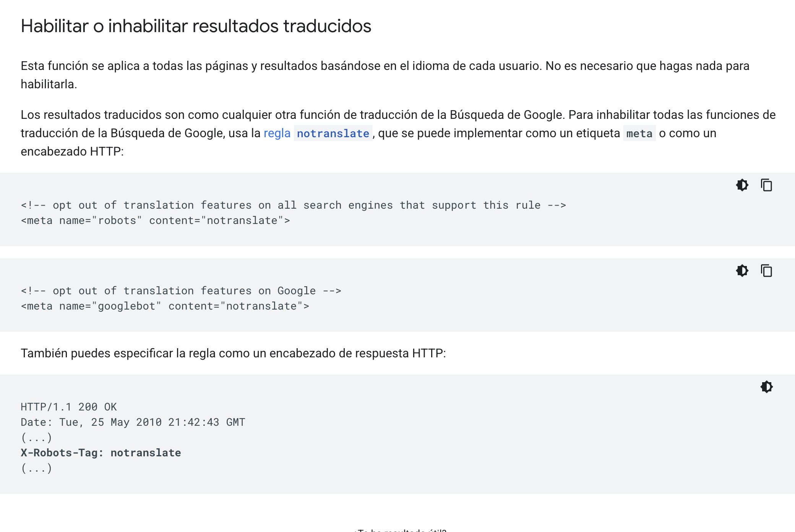Click the "Habilitar o inhabilitar resultados traducidos" heading

click(196, 26)
